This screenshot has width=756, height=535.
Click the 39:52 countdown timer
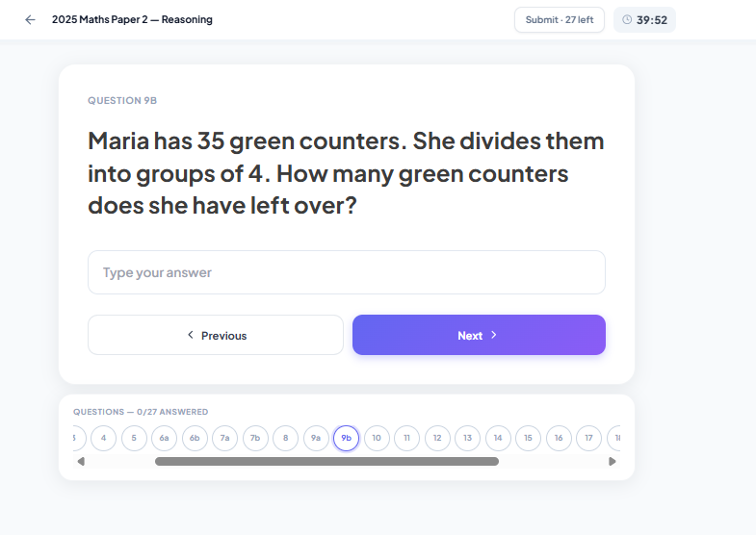pos(652,19)
